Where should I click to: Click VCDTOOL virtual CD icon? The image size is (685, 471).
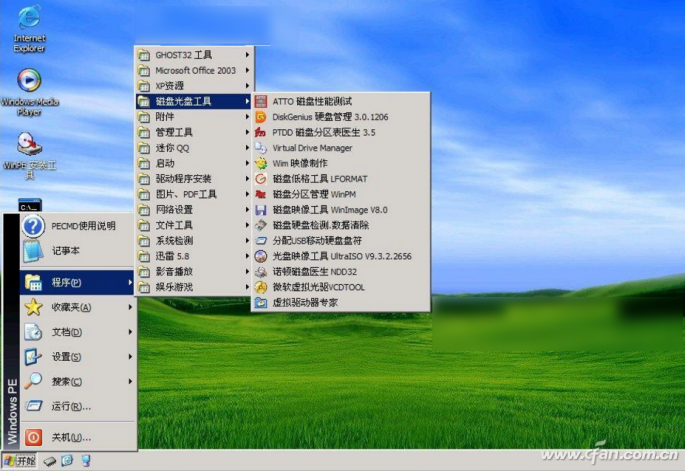point(261,287)
